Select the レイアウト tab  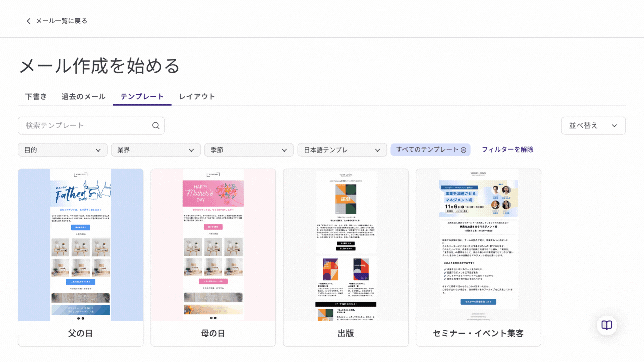click(x=197, y=97)
